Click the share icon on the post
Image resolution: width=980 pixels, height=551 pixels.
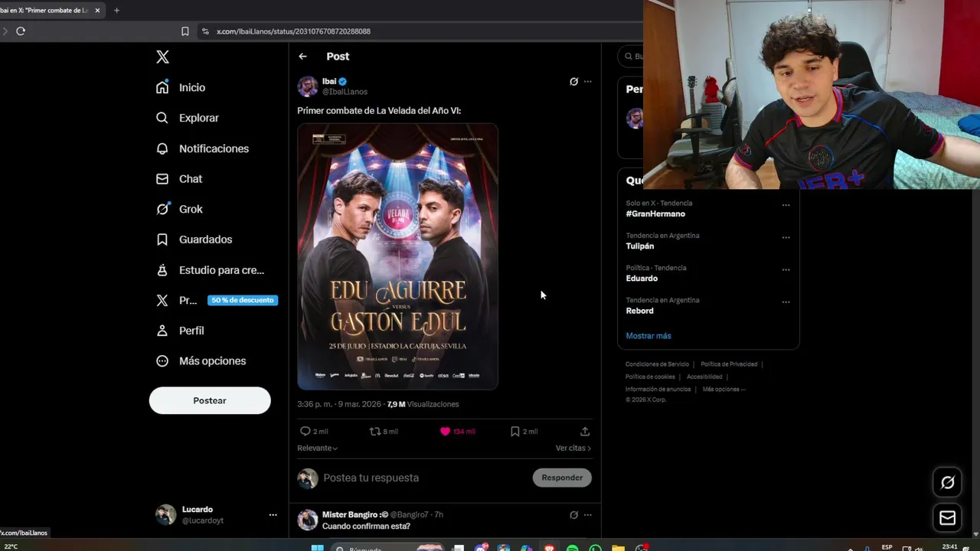coord(585,432)
